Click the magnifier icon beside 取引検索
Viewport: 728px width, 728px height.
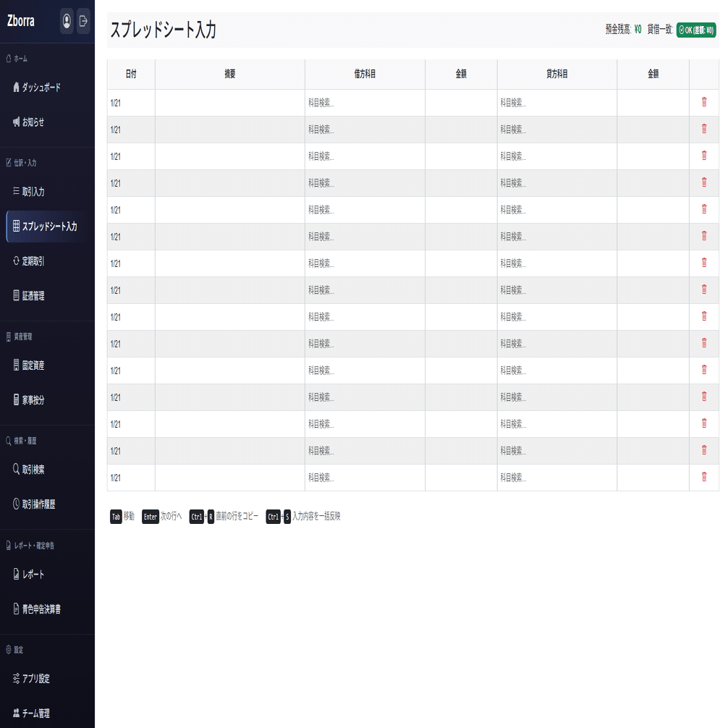(x=16, y=469)
